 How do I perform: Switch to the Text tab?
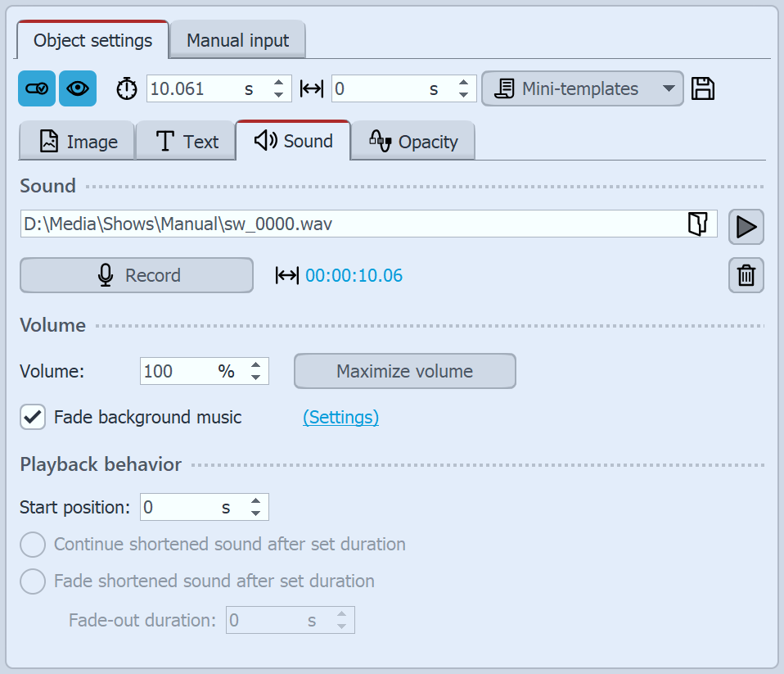[186, 141]
